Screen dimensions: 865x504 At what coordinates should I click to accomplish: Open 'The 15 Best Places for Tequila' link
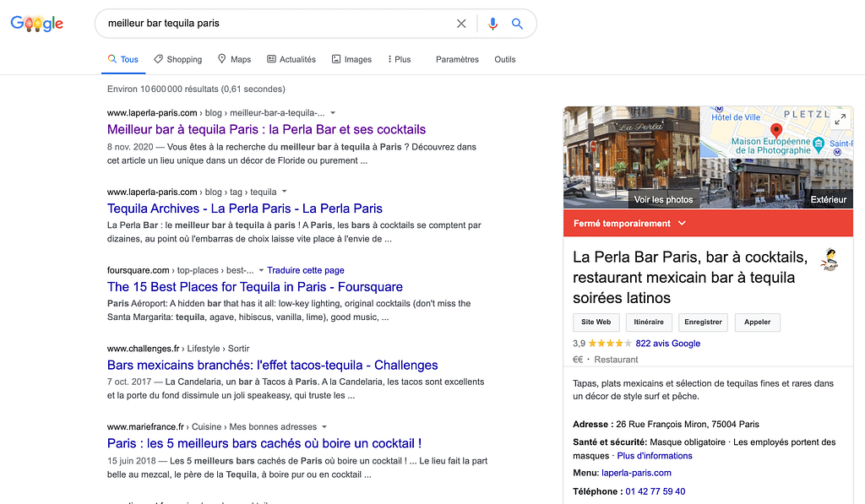point(254,287)
